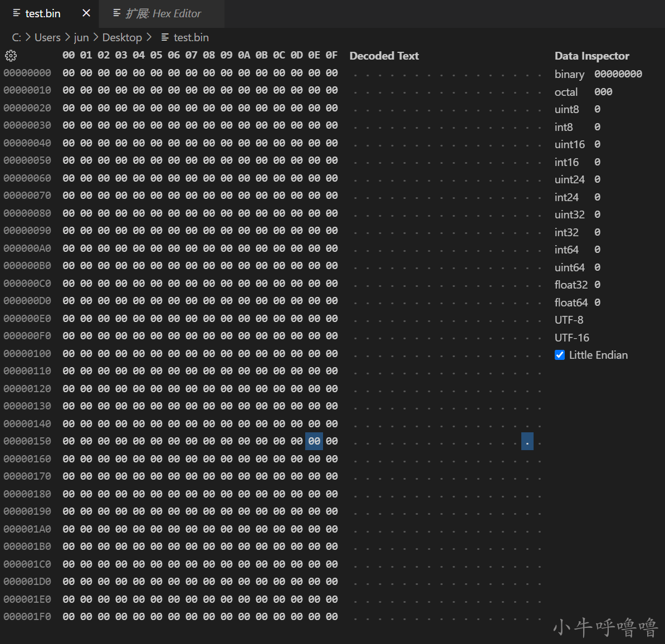Click the Data Inspector heading
The image size is (665, 644).
coord(591,56)
